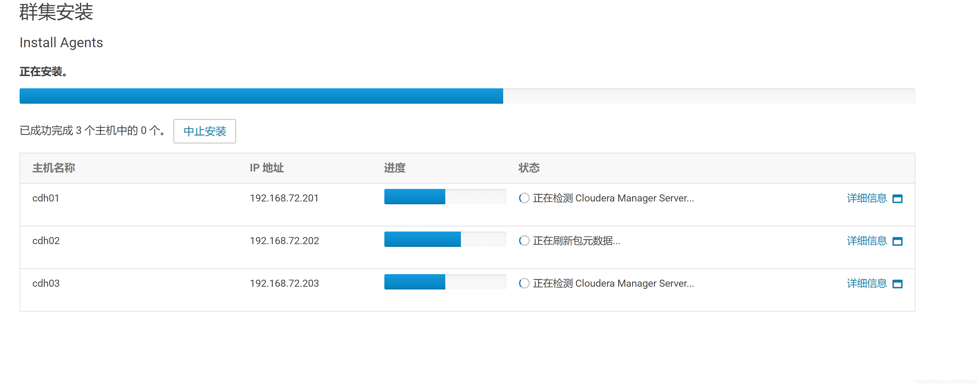Click the IP 地址 column header
This screenshot has height=387, width=980.
(x=266, y=168)
